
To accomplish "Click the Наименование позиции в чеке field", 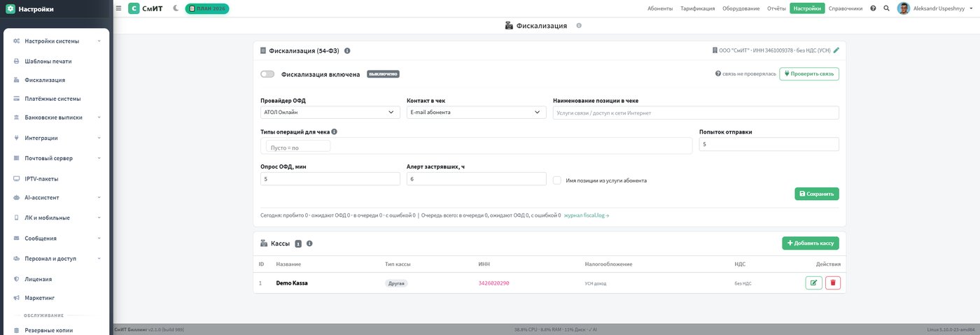I will 696,112.
